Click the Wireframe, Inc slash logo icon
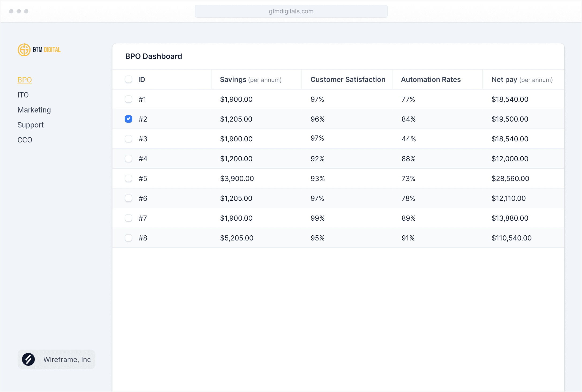The height and width of the screenshot is (392, 582). 28,359
